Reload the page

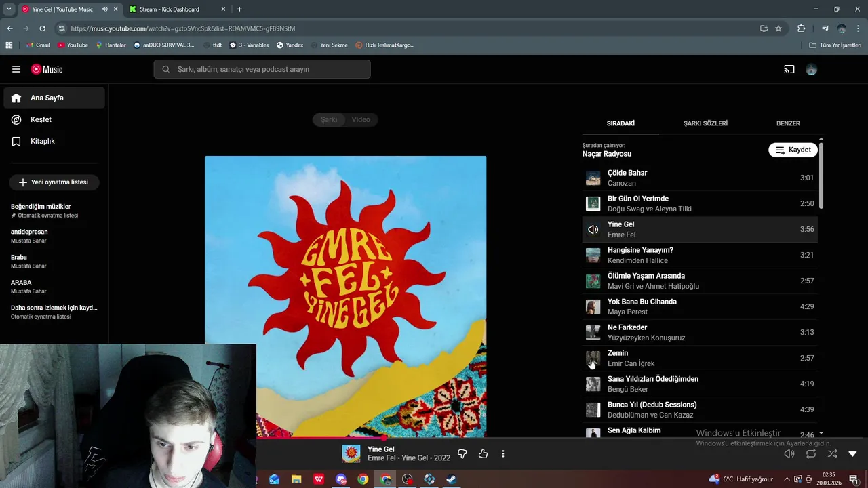(42, 28)
